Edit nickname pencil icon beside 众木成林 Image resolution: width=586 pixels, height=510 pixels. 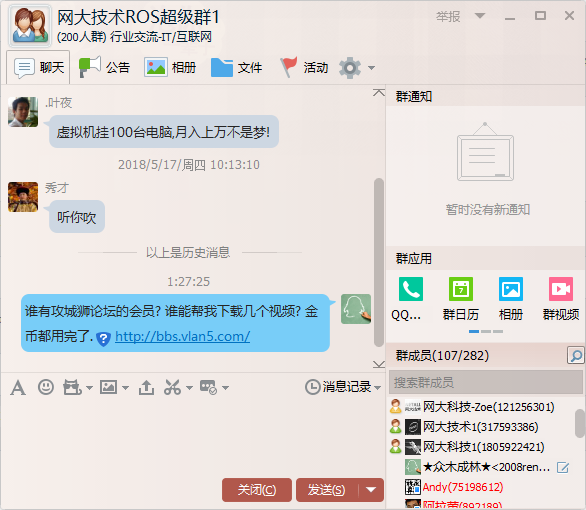coord(563,467)
